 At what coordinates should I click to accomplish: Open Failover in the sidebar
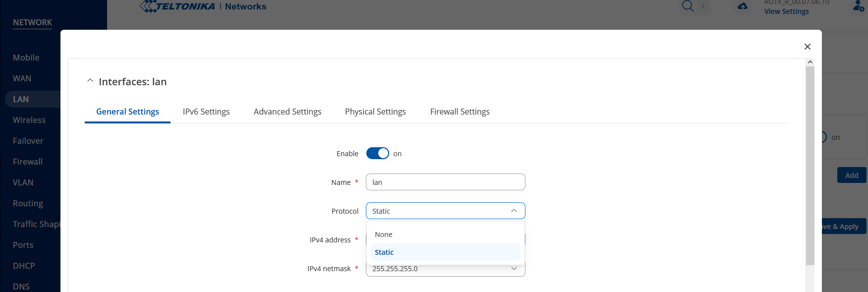(x=28, y=141)
